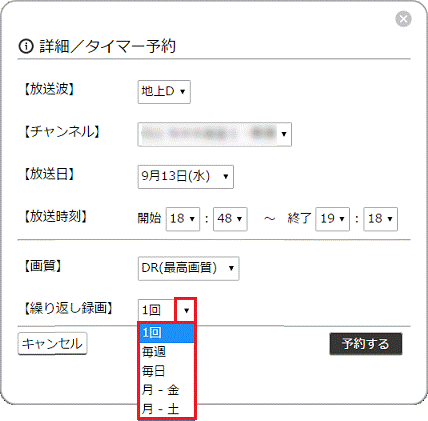Select 月 - 土 in the repeat list
Image resolution: width=428 pixels, height=421 pixels.
coord(167,409)
